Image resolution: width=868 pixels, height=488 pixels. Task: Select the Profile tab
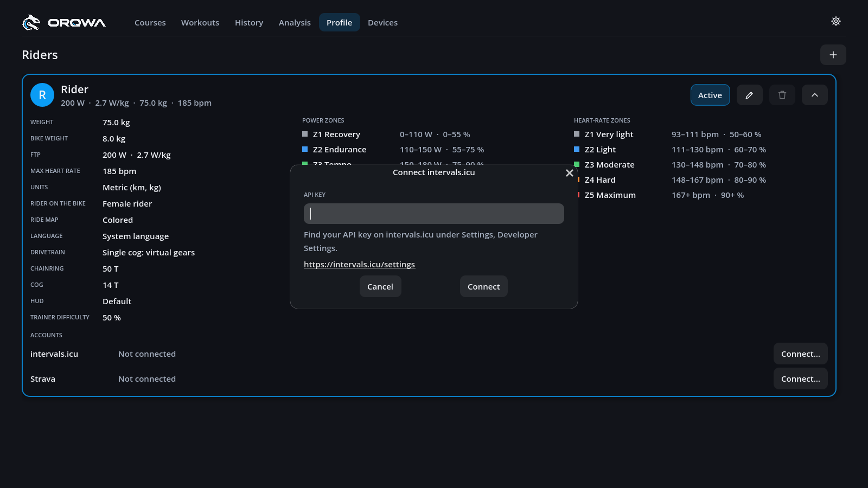(x=340, y=22)
